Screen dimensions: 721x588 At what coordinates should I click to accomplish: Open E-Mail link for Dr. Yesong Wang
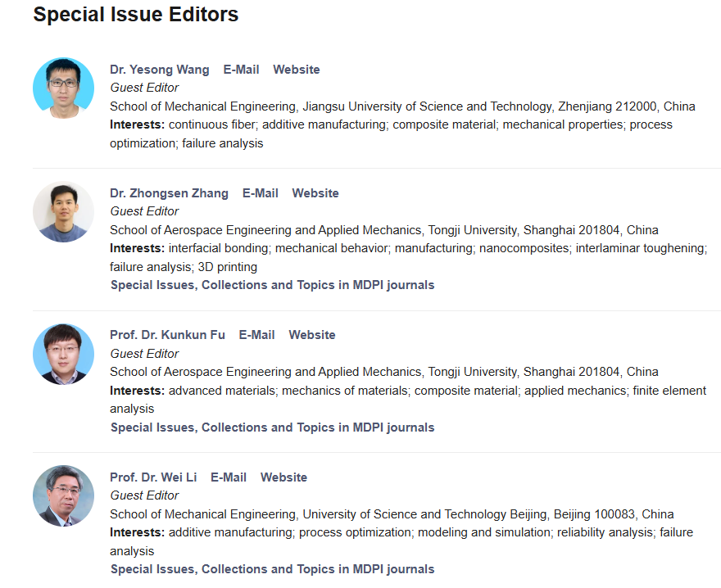pyautogui.click(x=241, y=70)
